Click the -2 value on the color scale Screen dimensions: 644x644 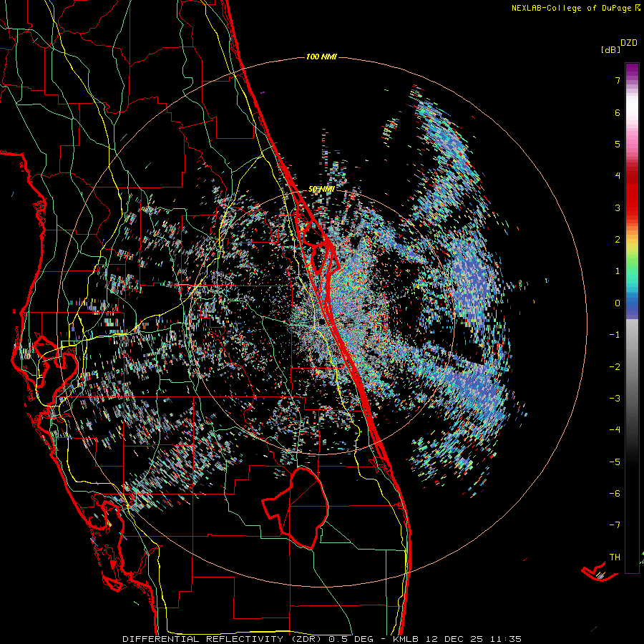[x=615, y=367]
